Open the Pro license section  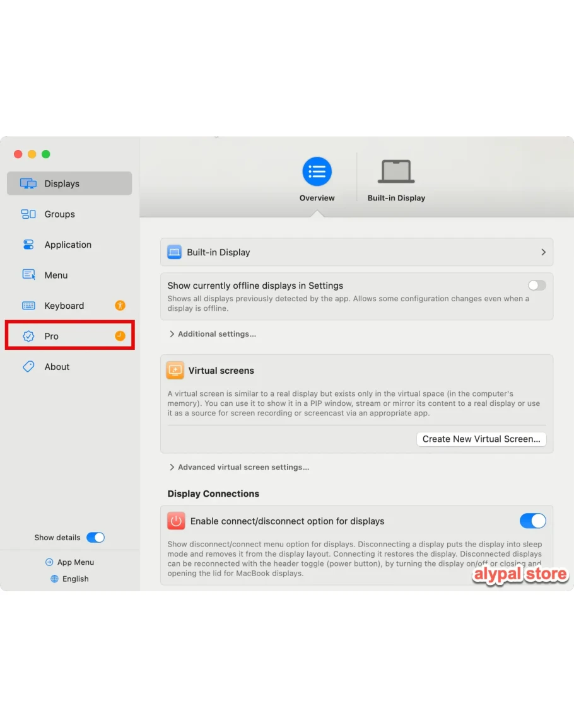[x=69, y=336]
